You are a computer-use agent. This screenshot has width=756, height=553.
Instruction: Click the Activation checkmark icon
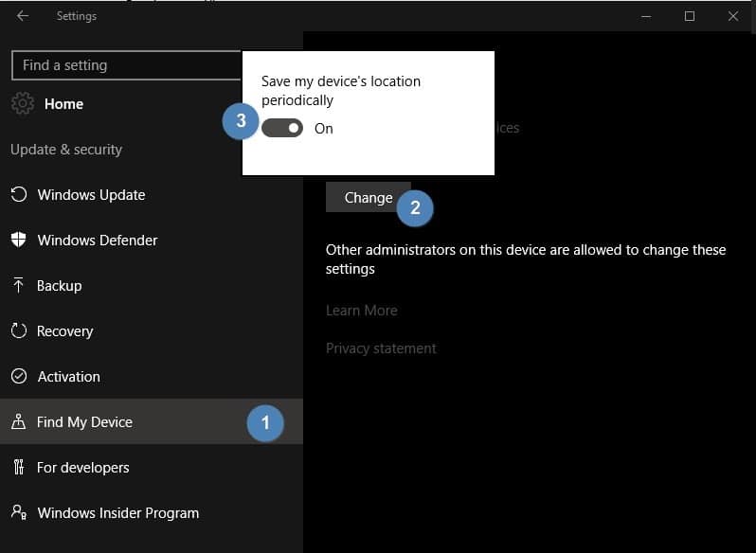point(19,376)
